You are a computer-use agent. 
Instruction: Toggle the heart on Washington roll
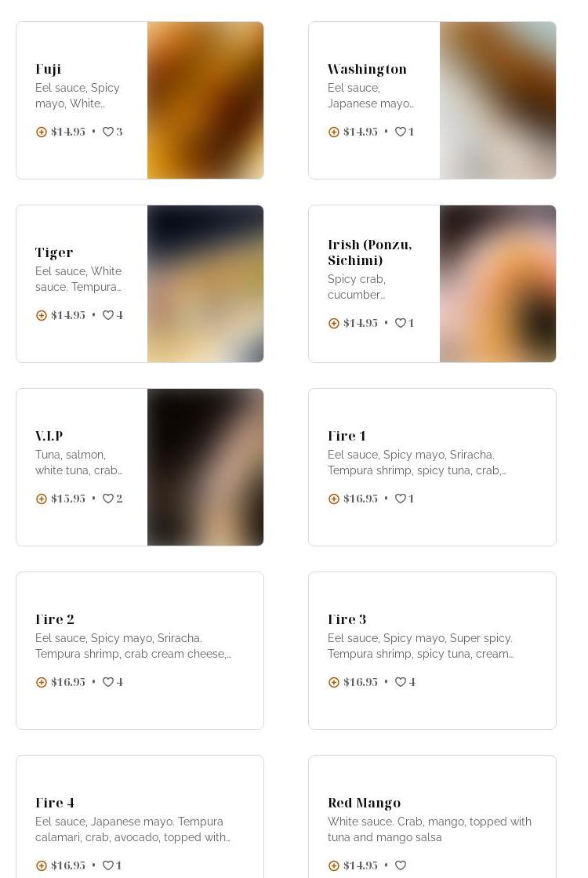tap(401, 132)
